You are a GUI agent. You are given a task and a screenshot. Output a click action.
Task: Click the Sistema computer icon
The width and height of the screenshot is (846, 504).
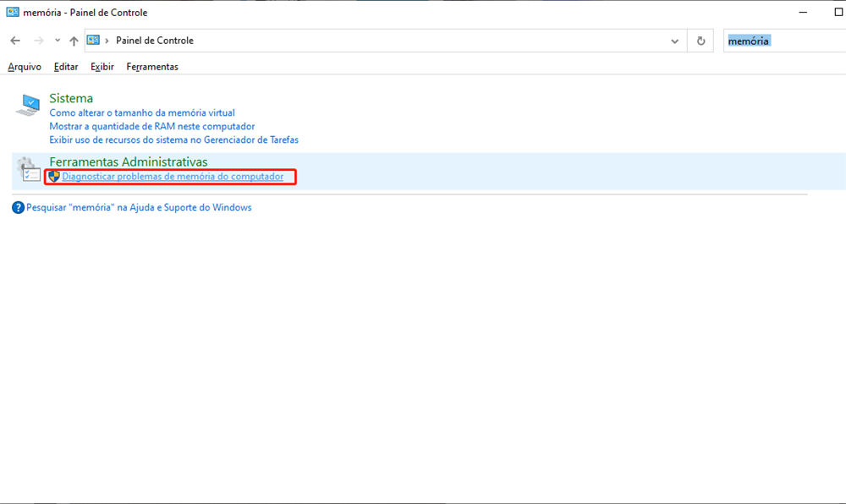point(26,103)
